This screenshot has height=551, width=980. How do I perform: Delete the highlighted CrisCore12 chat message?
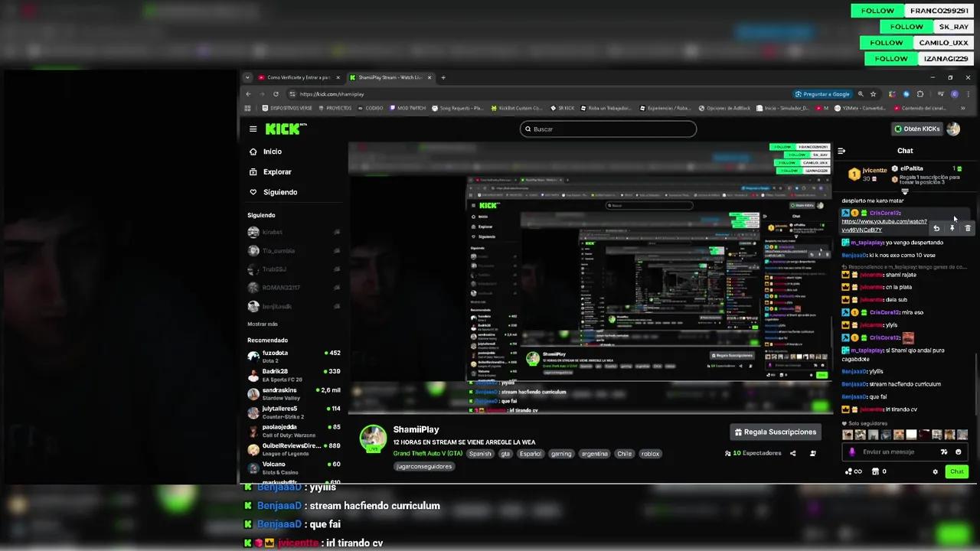[968, 228]
